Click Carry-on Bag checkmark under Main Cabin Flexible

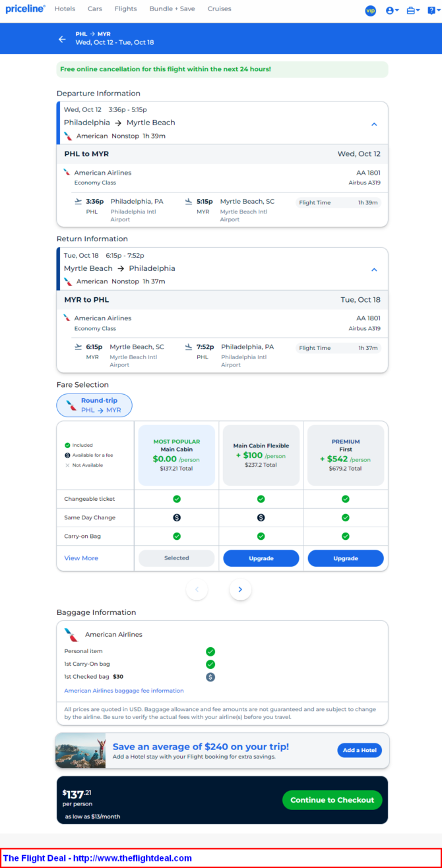(261, 536)
